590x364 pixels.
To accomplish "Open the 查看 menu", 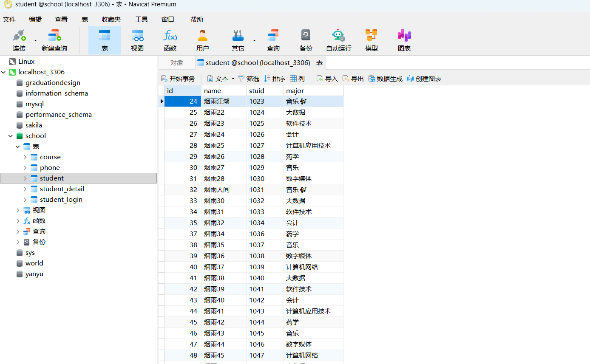I will pyautogui.click(x=61, y=19).
